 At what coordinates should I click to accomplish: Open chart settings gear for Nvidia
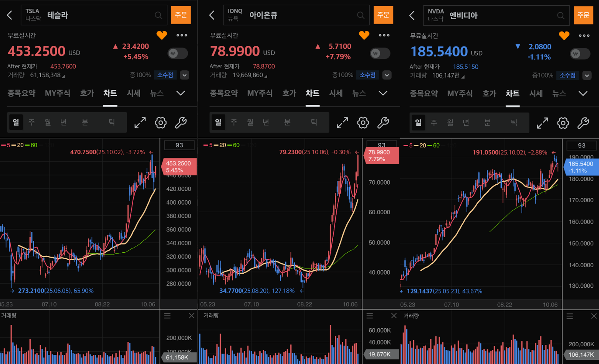(563, 123)
